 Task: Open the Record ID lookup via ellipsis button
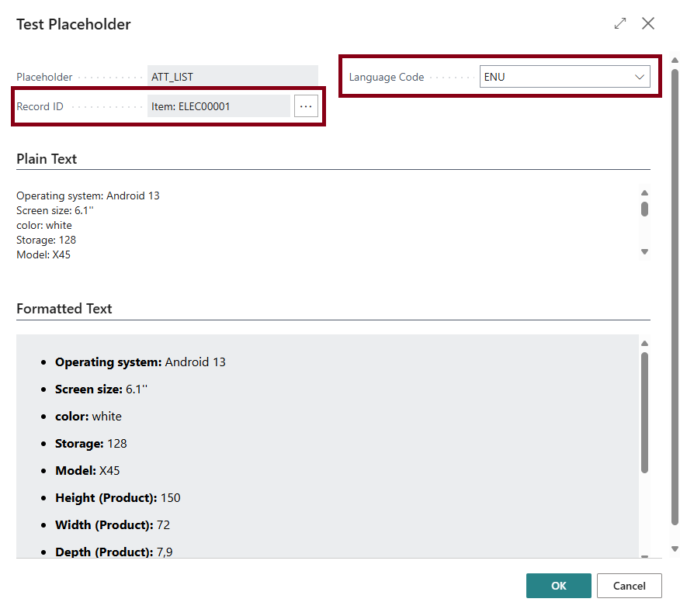(x=305, y=106)
